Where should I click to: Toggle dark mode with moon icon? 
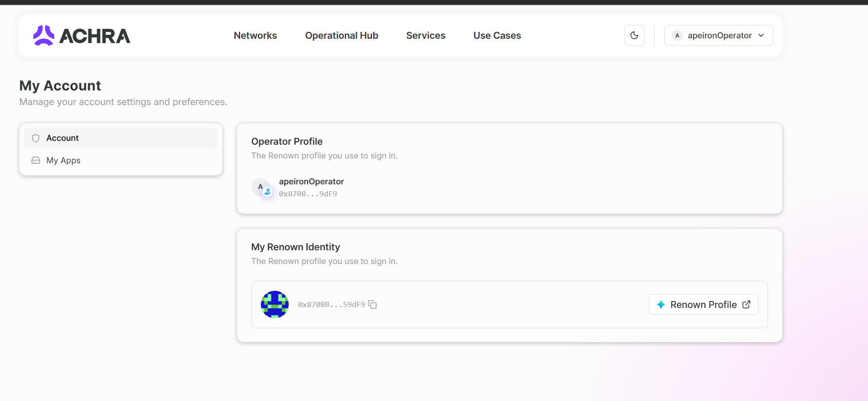pyautogui.click(x=634, y=35)
